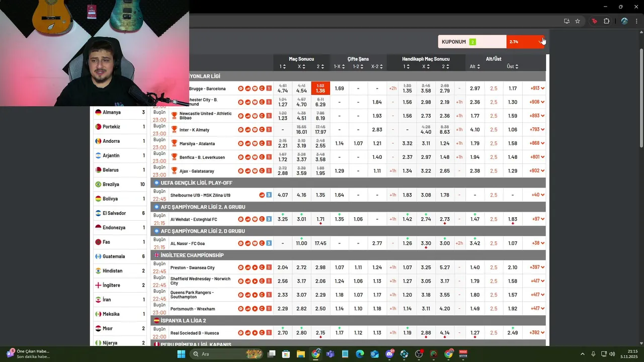Image resolution: width=644 pixels, height=362 pixels.
Task: Select 2.04 home odds for Preston - Swansea City
Action: 283,267
